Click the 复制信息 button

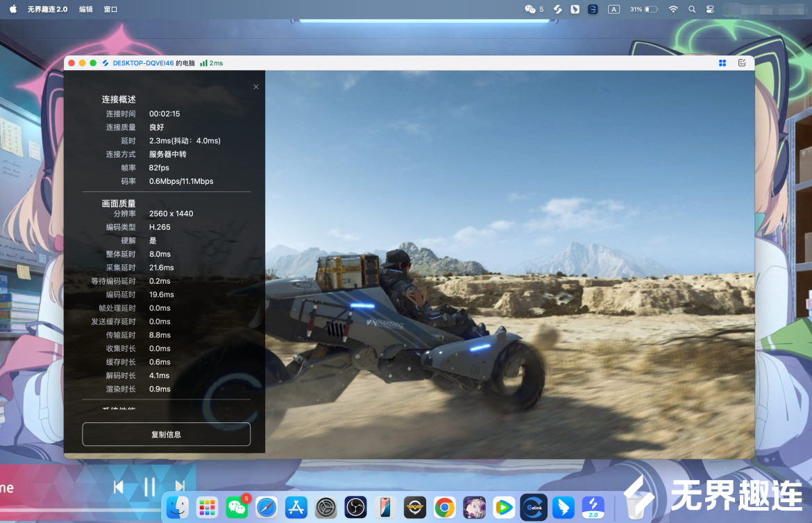(166, 434)
